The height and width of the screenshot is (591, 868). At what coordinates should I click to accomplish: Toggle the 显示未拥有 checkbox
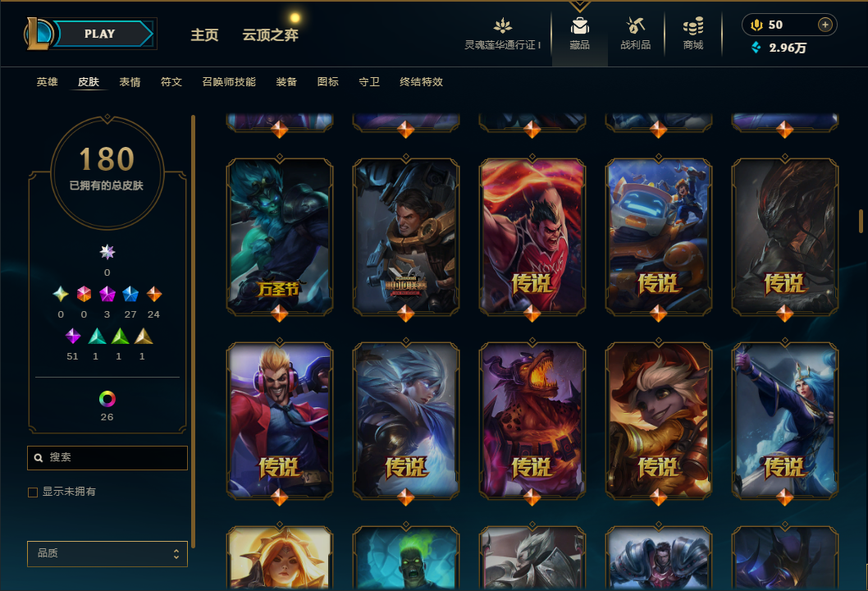tap(33, 492)
